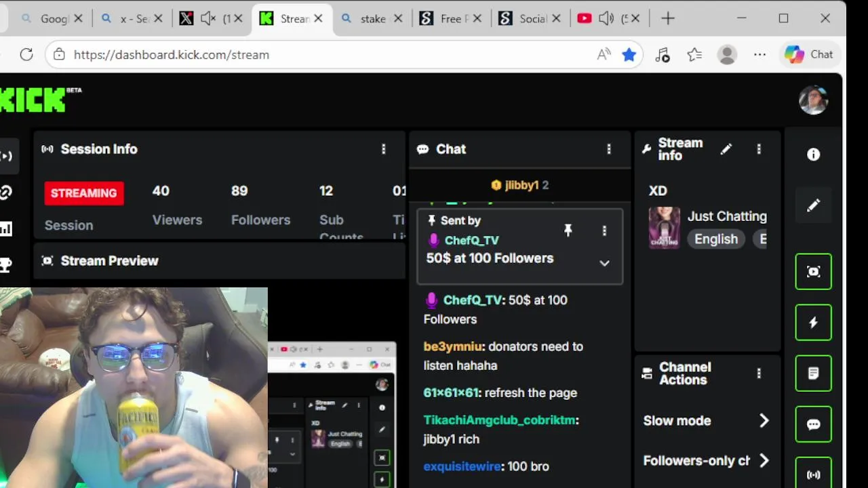This screenshot has height=488, width=868.
Task: Click the English language tag
Action: tap(716, 239)
